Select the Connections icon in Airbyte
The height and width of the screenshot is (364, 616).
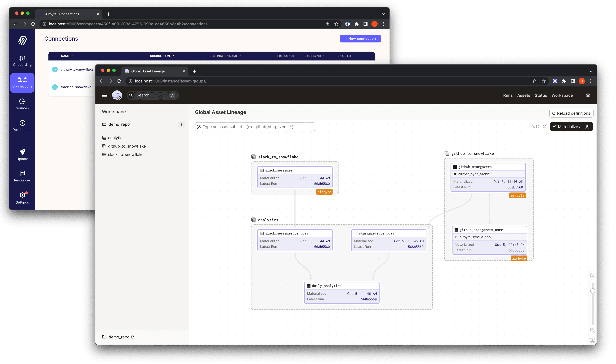coord(22,83)
